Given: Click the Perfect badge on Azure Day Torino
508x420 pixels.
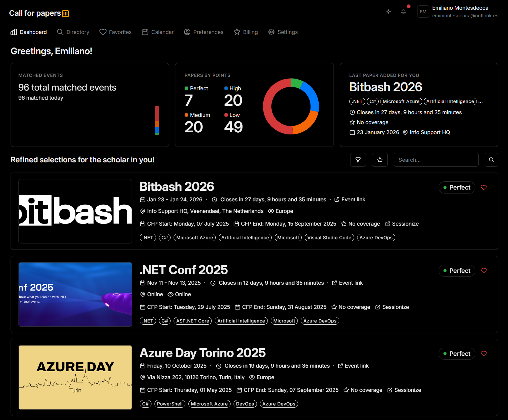Looking at the screenshot, I should click(x=457, y=354).
